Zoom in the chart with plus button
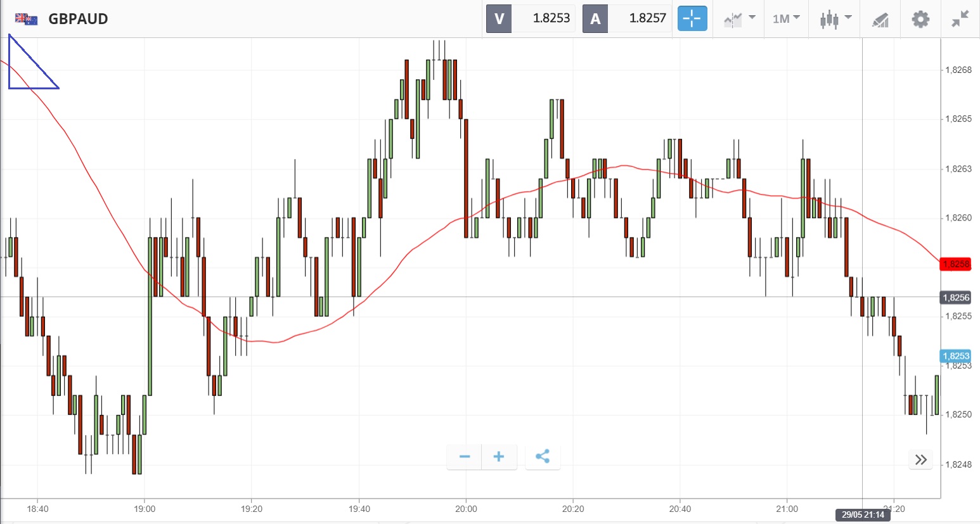980x524 pixels. 499,457
